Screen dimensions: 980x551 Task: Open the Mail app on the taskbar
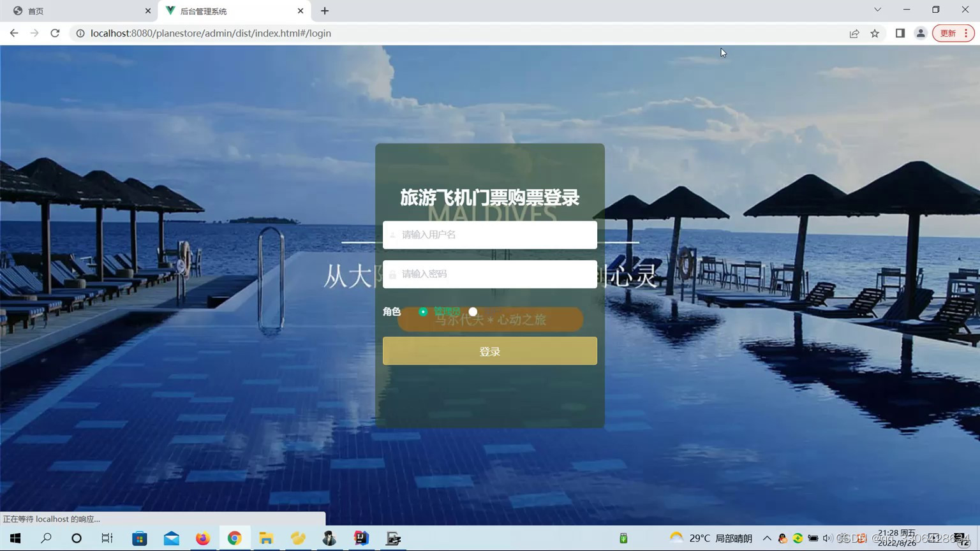[x=171, y=538]
